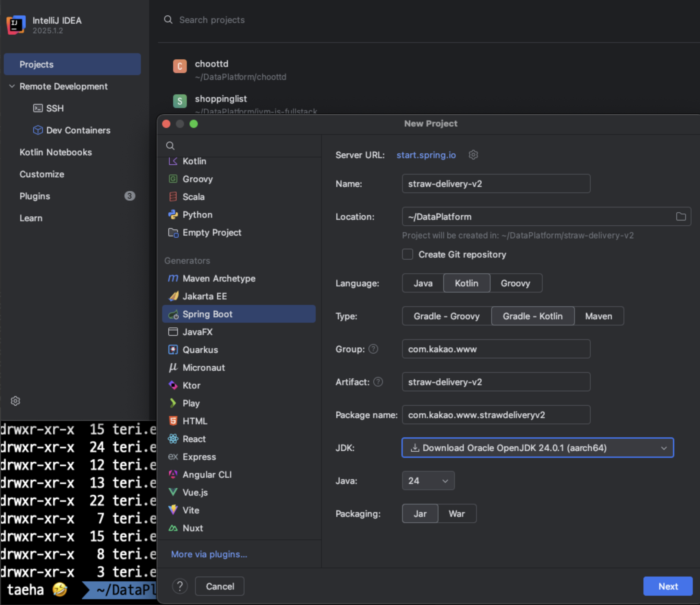The image size is (700, 605).
Task: Click the help question mark button
Action: 180,586
